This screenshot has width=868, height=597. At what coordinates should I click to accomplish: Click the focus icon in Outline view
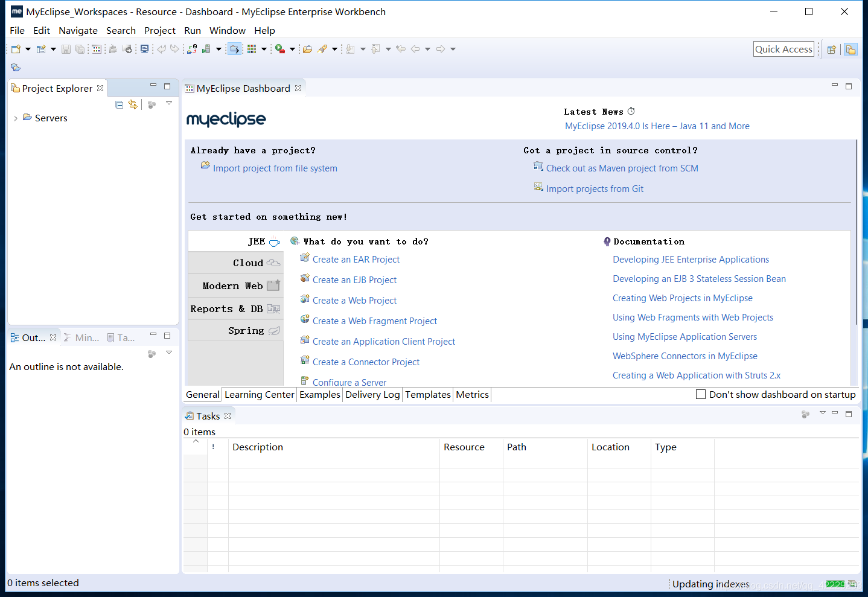(152, 354)
